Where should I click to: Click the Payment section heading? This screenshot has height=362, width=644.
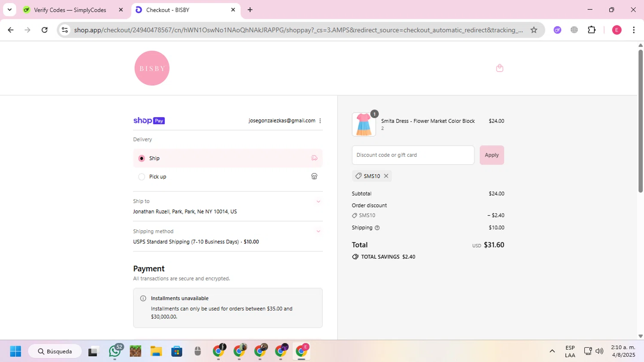[x=149, y=268]
